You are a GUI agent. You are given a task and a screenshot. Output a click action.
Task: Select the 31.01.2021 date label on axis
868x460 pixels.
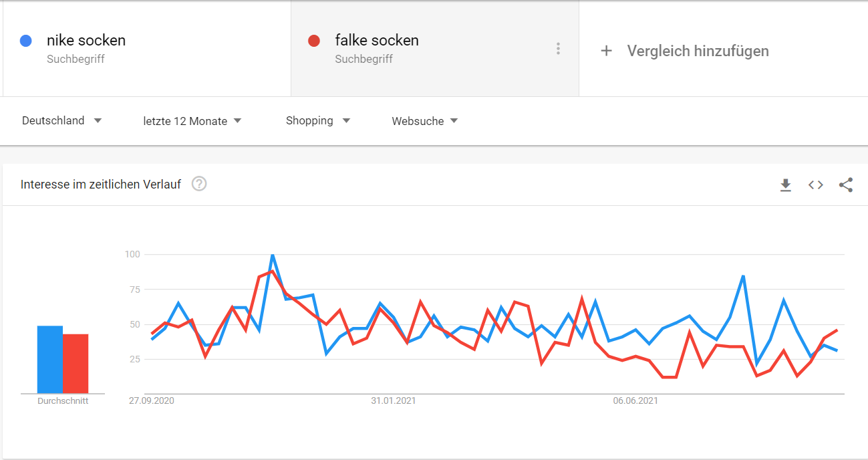point(394,401)
